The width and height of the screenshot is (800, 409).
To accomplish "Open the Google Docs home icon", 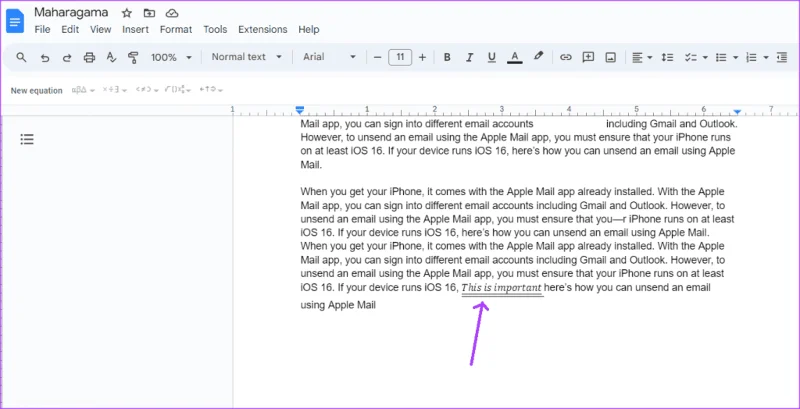I will click(x=15, y=21).
